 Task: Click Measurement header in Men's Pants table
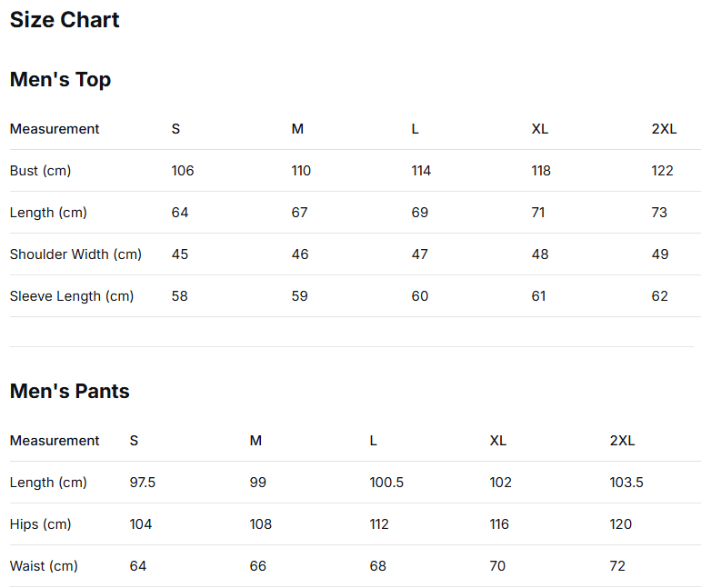pyautogui.click(x=55, y=441)
